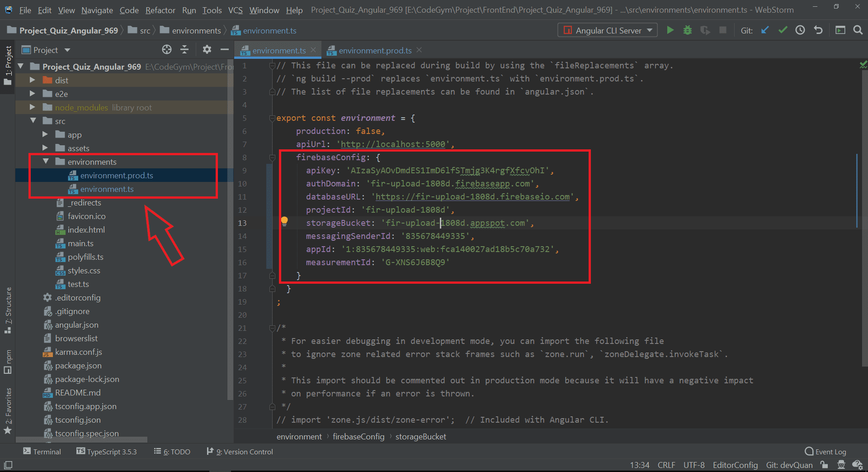868x472 pixels.
Task: Click the Git update project arrow
Action: (765, 30)
